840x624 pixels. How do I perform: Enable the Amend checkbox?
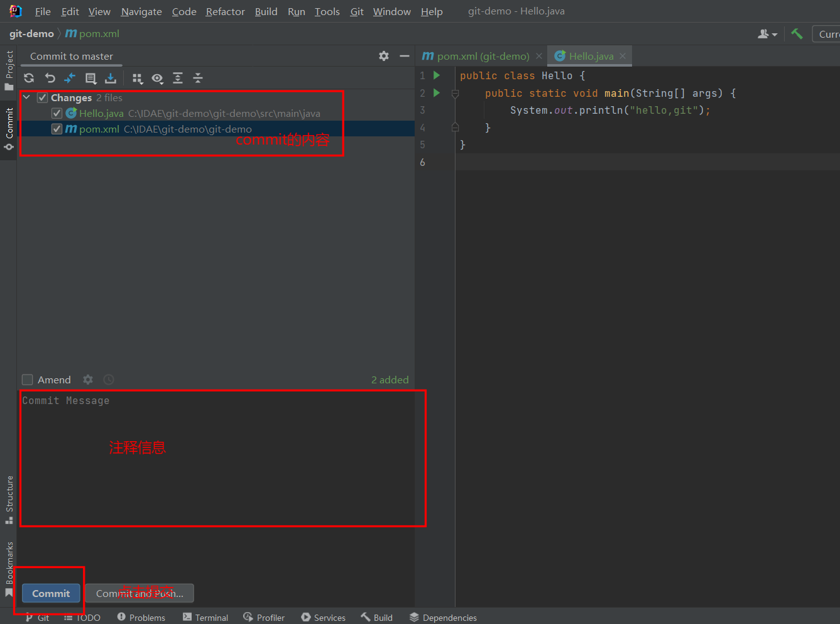pos(27,380)
